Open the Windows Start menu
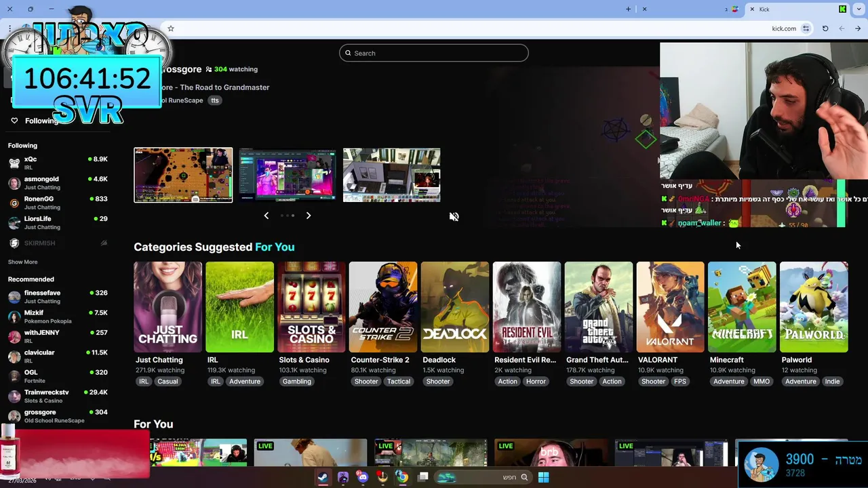The image size is (868, 488). (543, 477)
